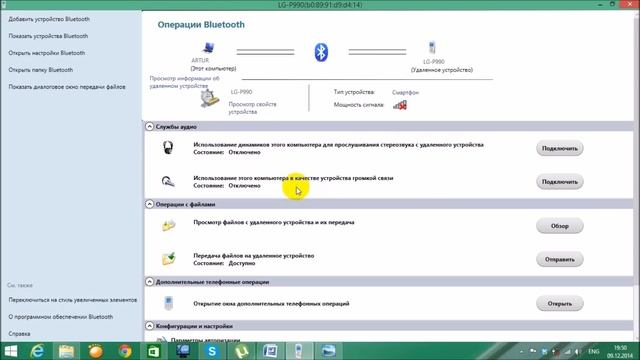Collapse the Службы аудио section
Viewport: 640px width, 360px height.
[x=149, y=127]
